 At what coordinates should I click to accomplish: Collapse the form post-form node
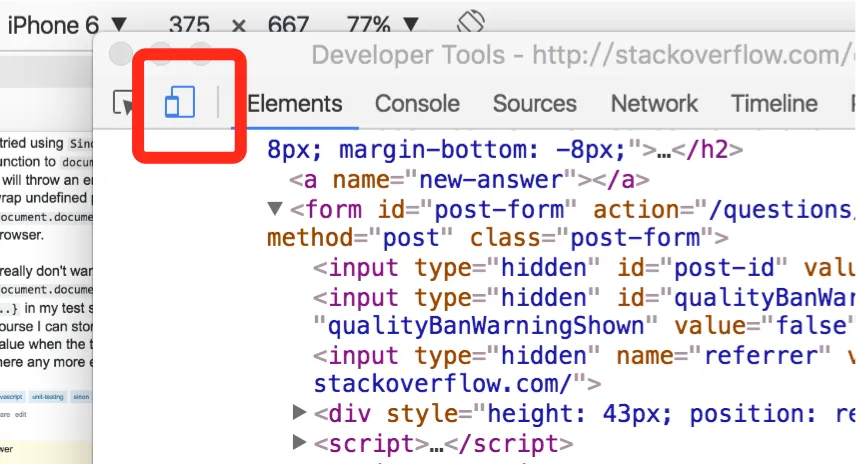point(275,208)
